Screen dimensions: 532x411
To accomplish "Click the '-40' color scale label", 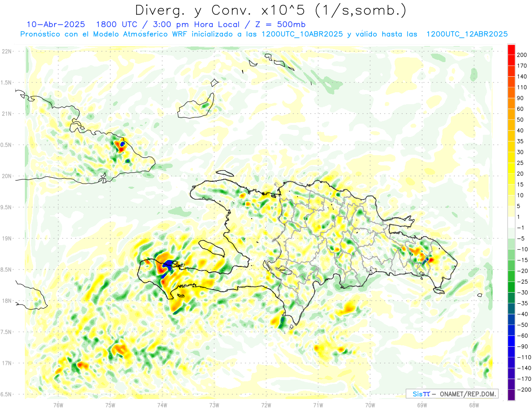I will coord(523,314).
